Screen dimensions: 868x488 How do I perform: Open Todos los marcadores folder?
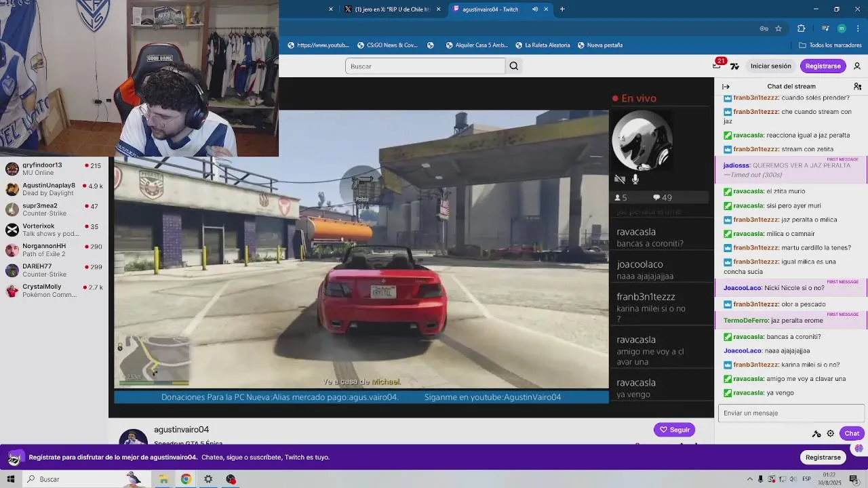830,45
